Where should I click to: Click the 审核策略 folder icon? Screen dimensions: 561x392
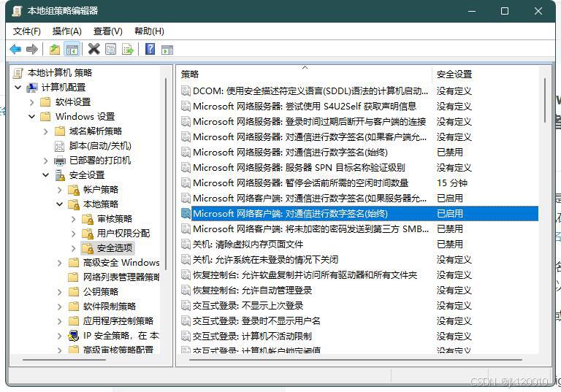[88, 219]
